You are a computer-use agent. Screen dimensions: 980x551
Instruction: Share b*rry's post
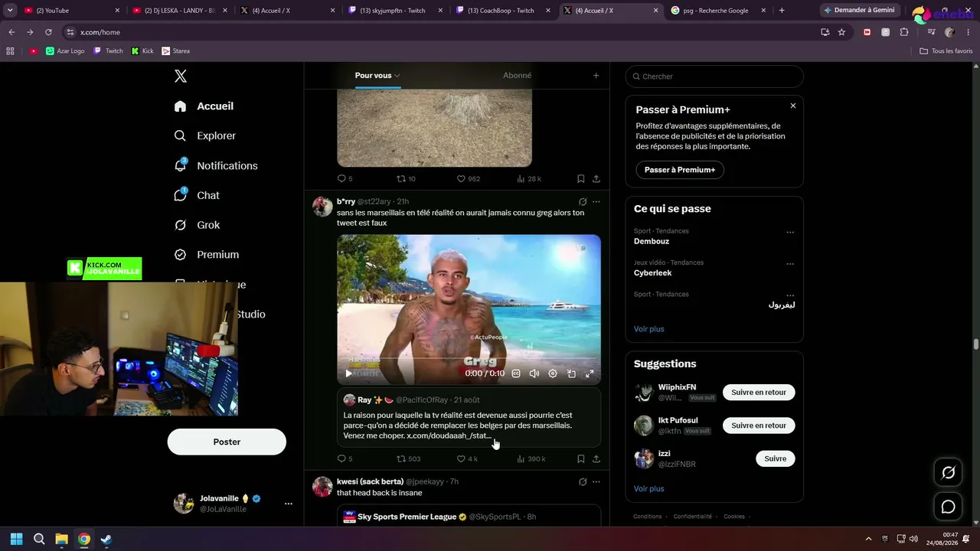click(x=596, y=459)
